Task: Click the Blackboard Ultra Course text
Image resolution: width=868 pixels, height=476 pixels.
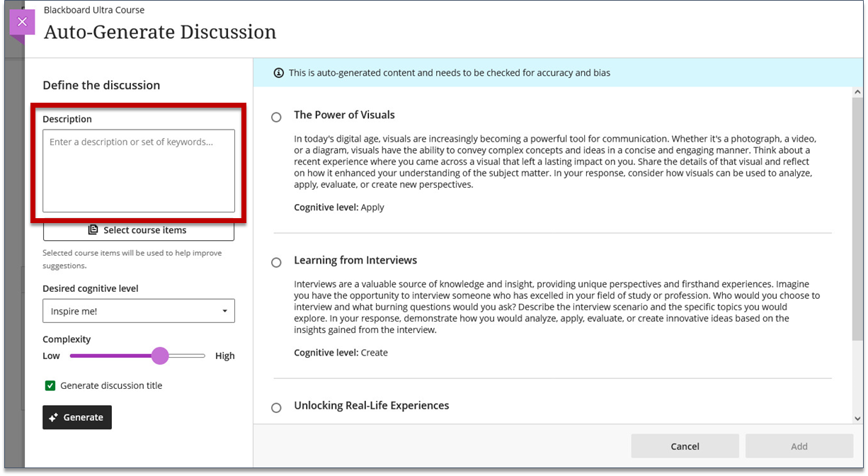Action: tap(94, 10)
